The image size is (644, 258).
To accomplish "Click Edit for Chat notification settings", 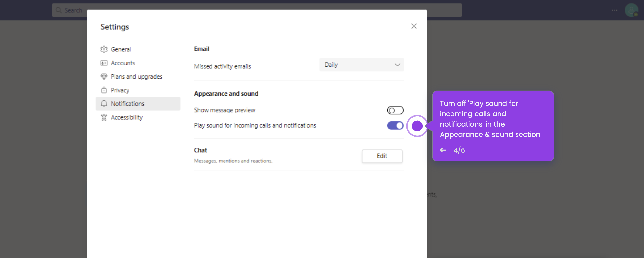I will (x=382, y=156).
